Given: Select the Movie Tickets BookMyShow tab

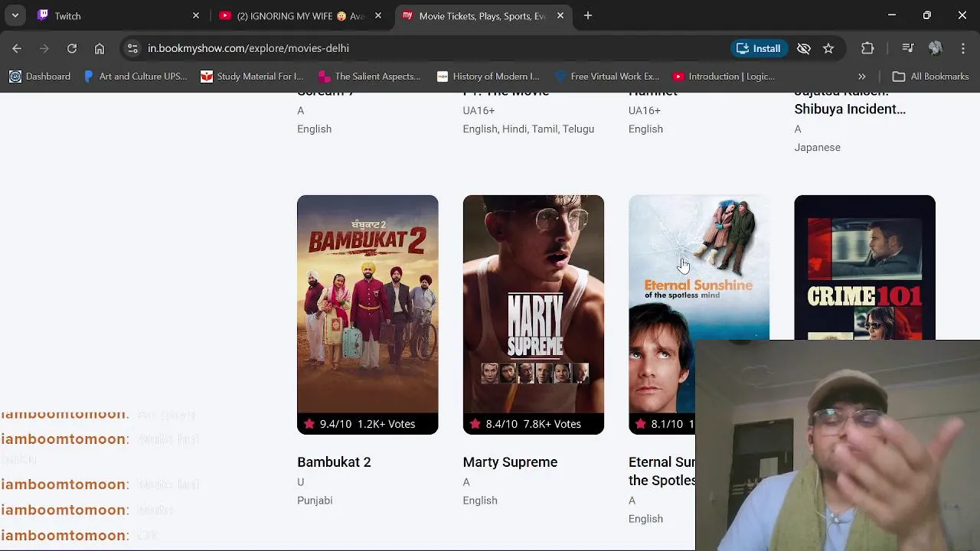Looking at the screenshot, I should (483, 15).
